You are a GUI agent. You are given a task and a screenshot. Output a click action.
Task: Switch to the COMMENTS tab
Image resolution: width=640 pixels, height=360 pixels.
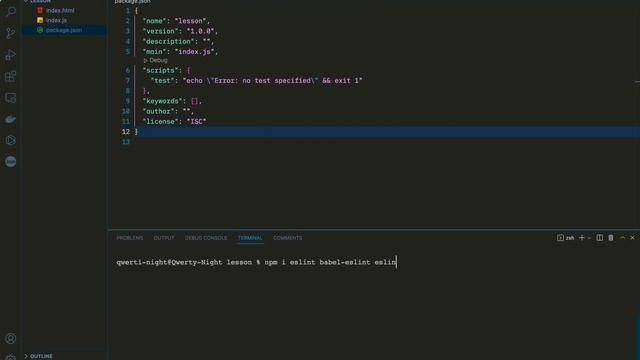pos(288,238)
